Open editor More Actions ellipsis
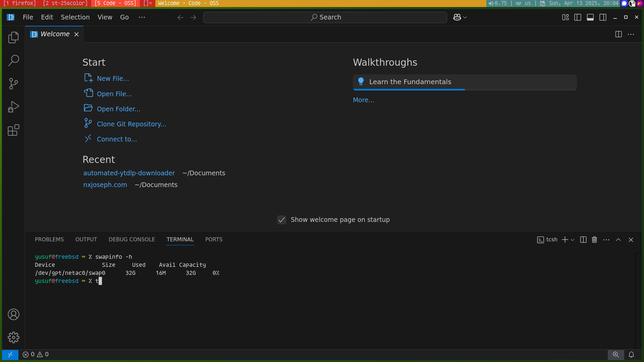The image size is (644, 362). (x=631, y=34)
